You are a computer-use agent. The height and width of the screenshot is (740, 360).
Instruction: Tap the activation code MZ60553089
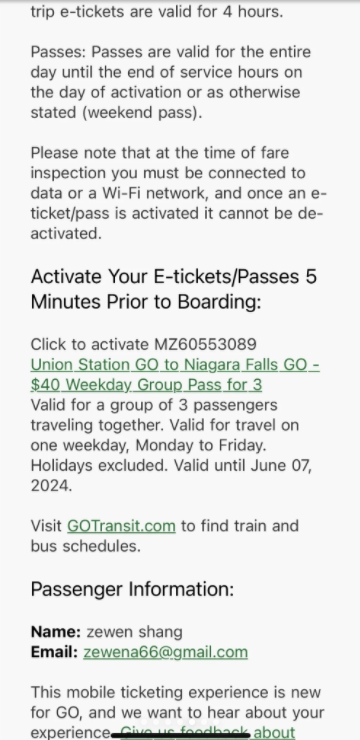click(x=205, y=344)
